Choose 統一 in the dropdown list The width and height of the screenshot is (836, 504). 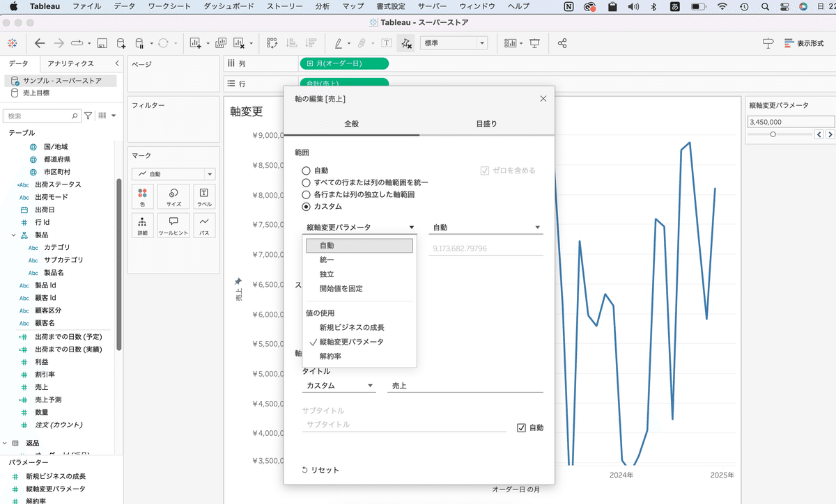point(327,260)
